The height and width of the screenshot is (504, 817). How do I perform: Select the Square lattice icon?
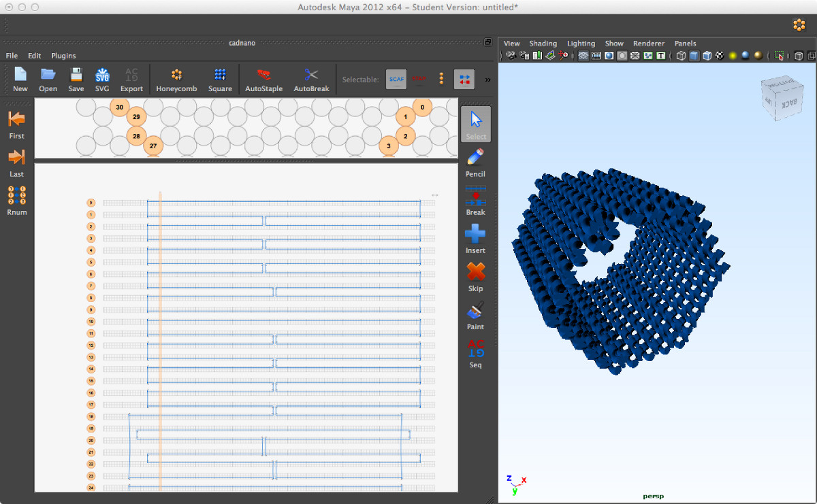[x=220, y=75]
